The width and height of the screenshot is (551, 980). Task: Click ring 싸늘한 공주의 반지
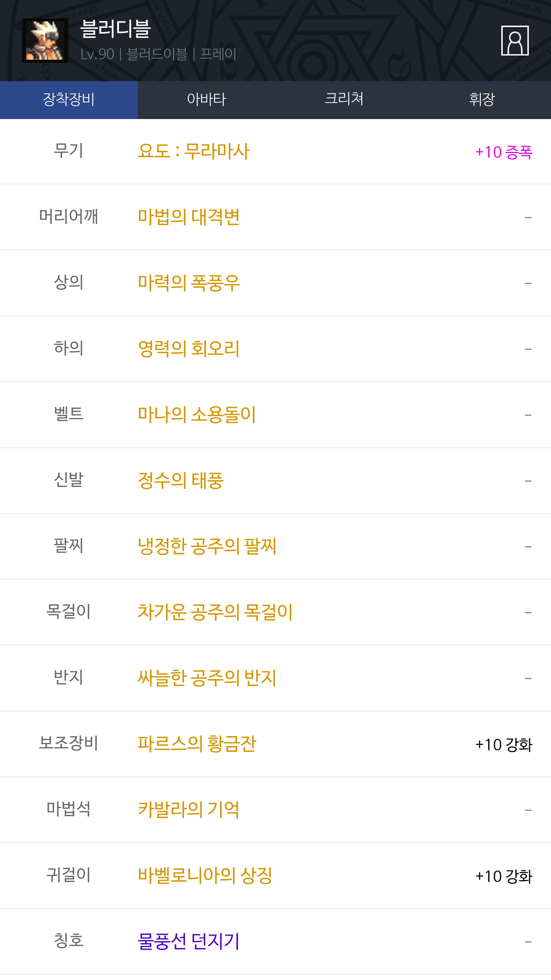[x=207, y=678]
